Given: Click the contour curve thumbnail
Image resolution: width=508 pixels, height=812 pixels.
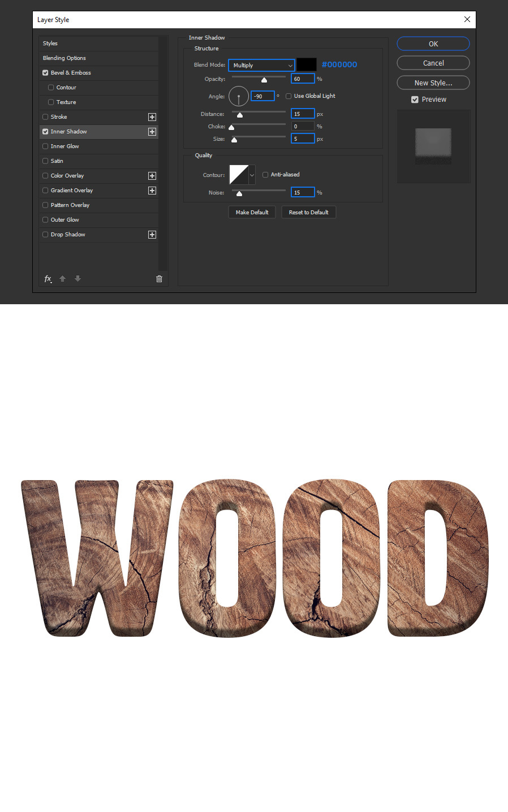Looking at the screenshot, I should [239, 175].
